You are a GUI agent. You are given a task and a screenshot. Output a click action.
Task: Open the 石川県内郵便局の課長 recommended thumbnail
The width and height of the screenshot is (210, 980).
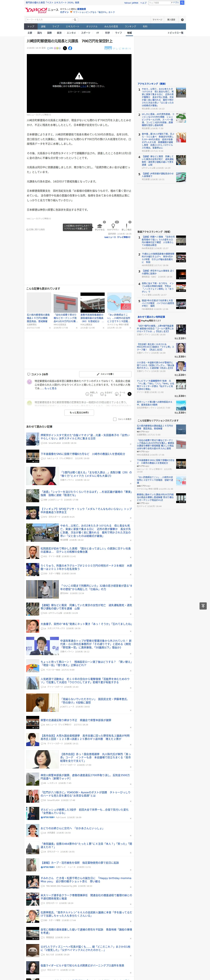[x=39, y=302]
